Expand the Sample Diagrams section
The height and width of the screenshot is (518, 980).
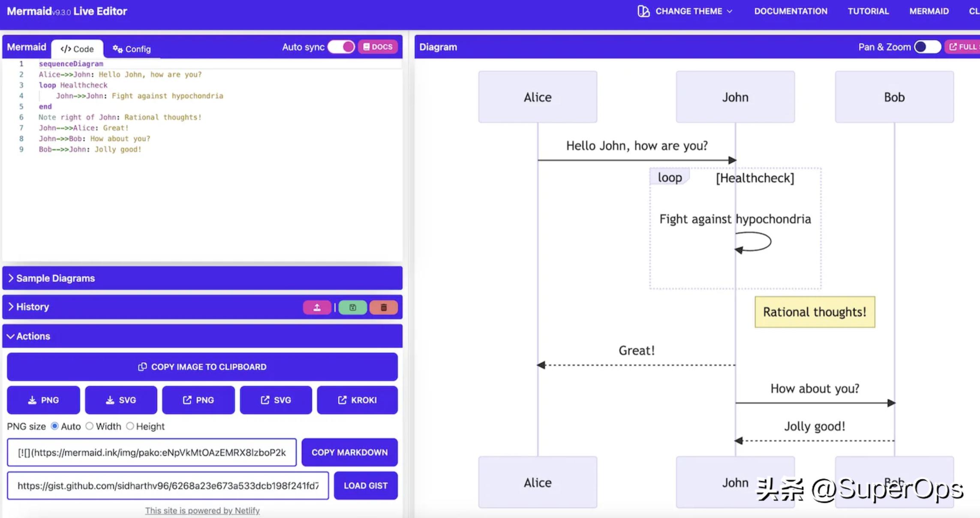coord(56,278)
